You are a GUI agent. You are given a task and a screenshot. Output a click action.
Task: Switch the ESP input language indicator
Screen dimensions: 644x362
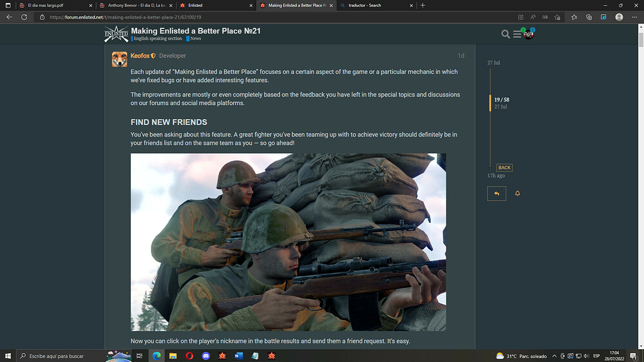pyautogui.click(x=596, y=356)
